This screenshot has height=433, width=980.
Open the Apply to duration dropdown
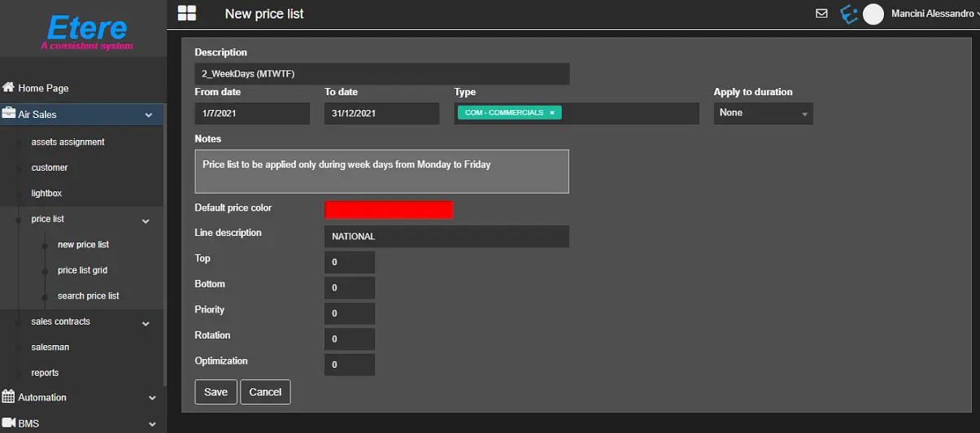coord(763,113)
